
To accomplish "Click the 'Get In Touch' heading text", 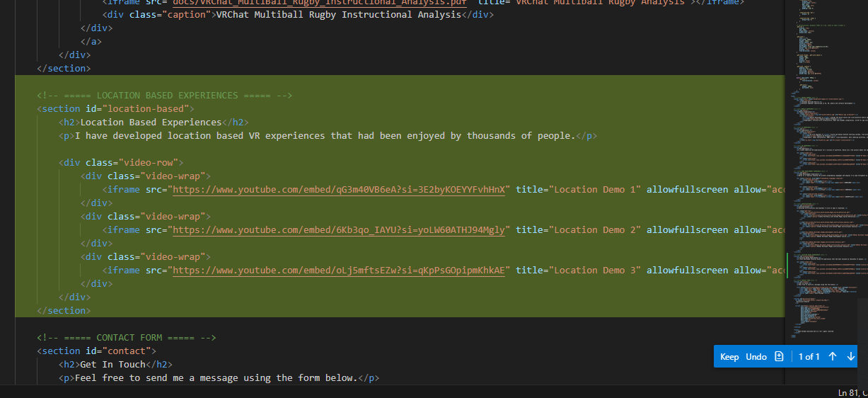I will coord(113,365).
